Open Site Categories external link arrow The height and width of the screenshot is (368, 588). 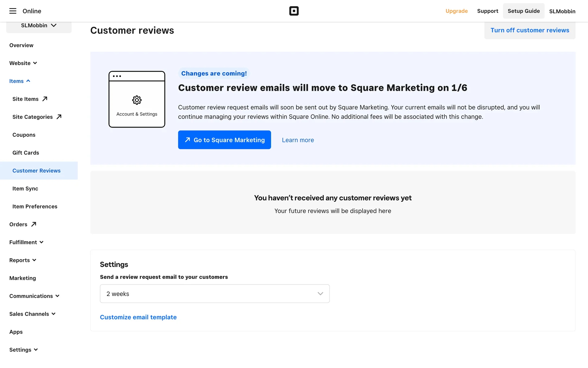tap(59, 117)
